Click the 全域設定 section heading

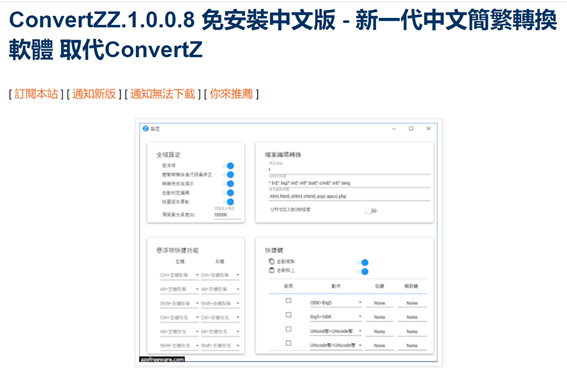(168, 155)
